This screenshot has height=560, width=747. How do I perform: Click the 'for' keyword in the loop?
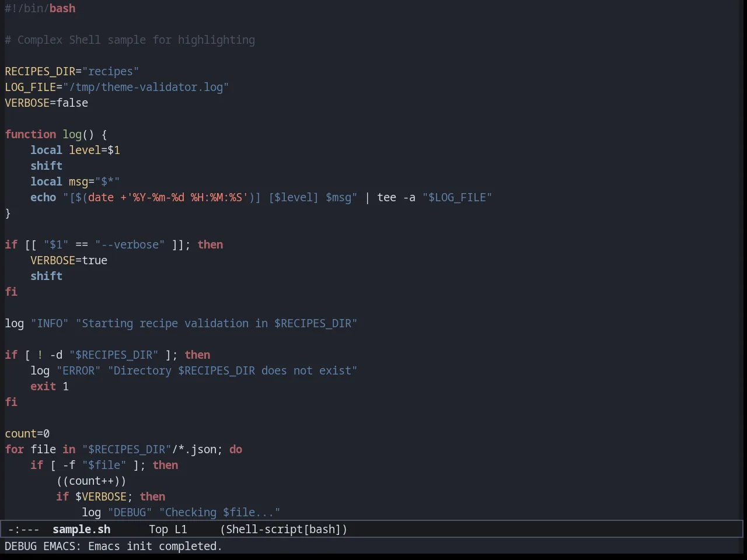coord(14,449)
